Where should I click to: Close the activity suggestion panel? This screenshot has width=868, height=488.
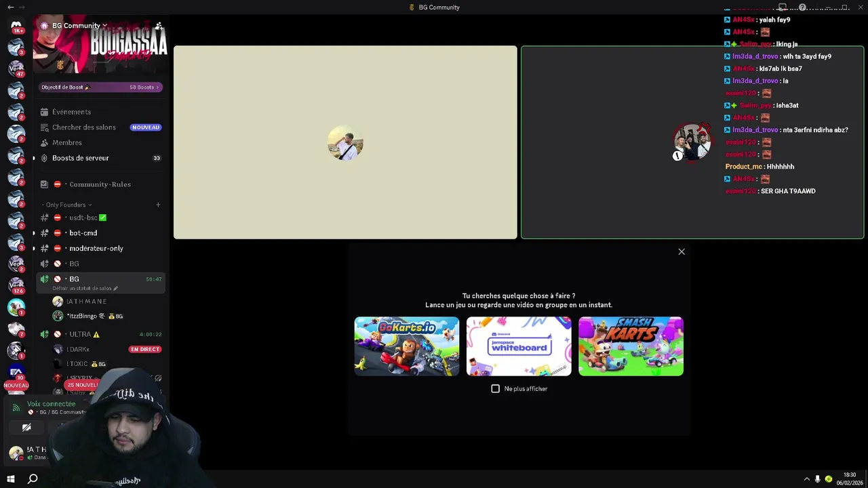pyautogui.click(x=682, y=251)
